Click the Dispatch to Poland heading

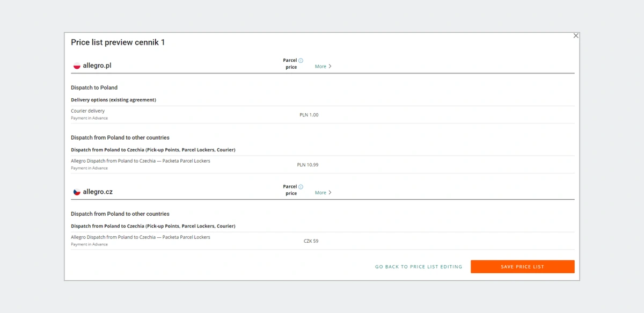(x=94, y=88)
